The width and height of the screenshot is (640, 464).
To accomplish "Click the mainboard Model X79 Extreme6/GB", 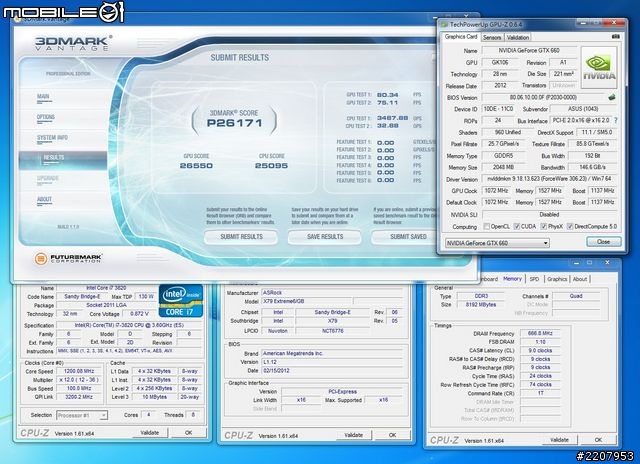I will coord(306,301).
